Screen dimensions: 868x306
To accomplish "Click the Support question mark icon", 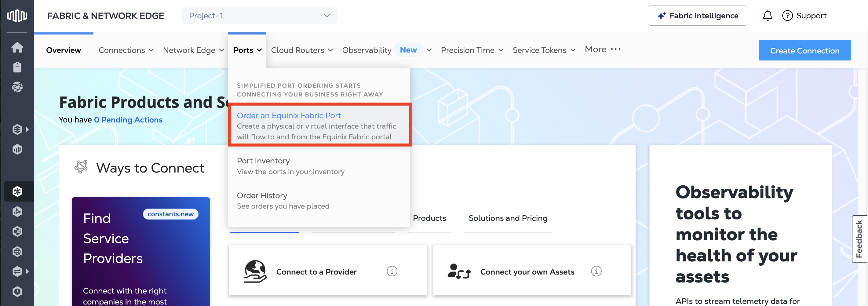I will coord(787,16).
